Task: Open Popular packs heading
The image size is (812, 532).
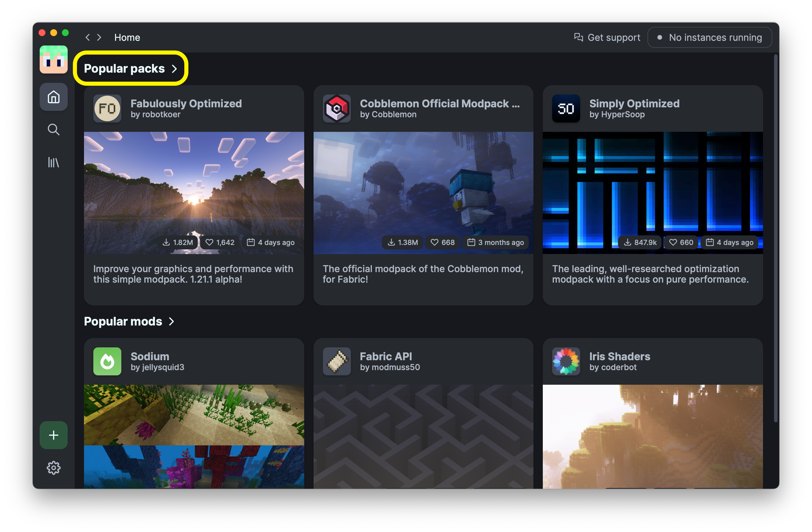Action: (x=124, y=69)
